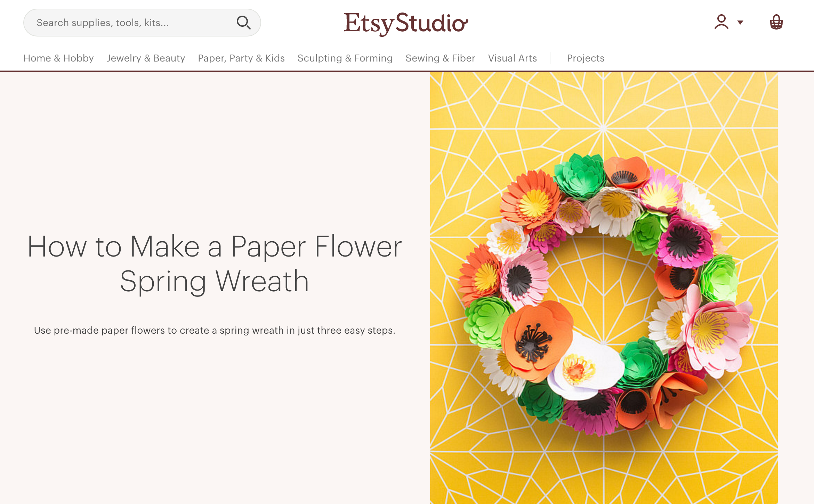
Task: Click the Paper Flower Spring Wreath heading
Action: 215,263
